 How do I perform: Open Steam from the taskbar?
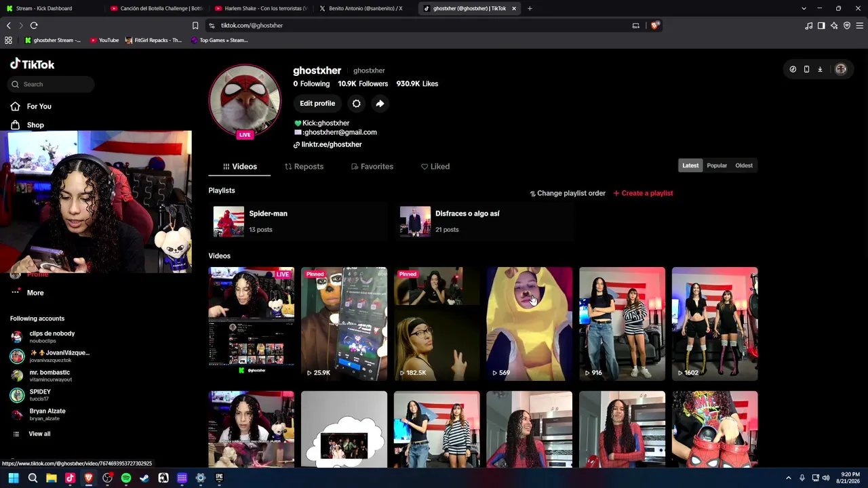coord(144,478)
